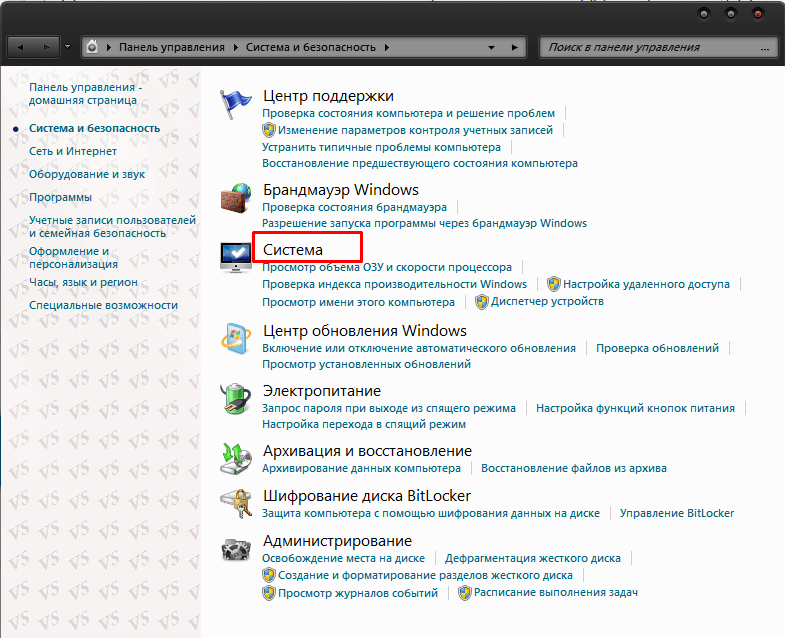Go back with the left arrow button
The height and width of the screenshot is (638, 785).
[x=21, y=47]
